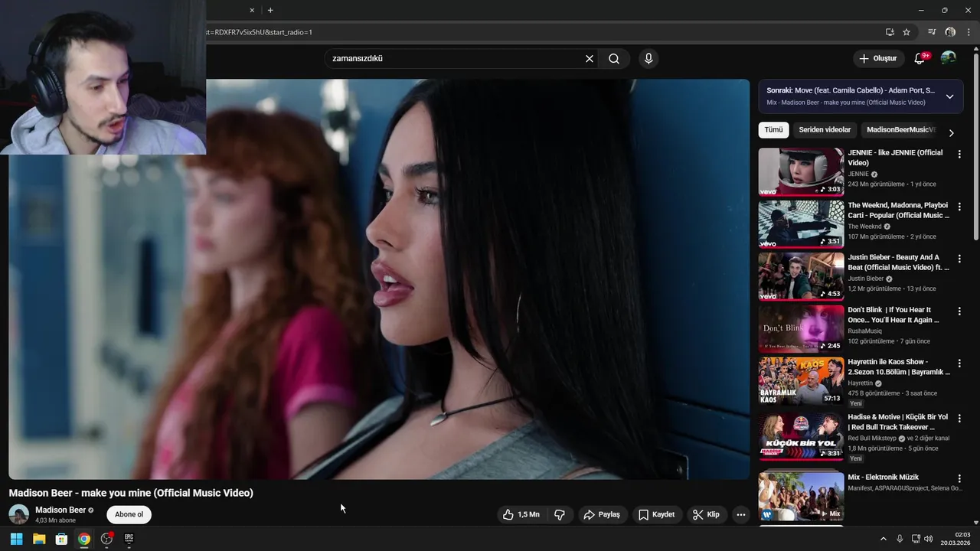Open Justin Bieber Beauty And A Beat thumbnail
980x551 pixels.
[801, 276]
